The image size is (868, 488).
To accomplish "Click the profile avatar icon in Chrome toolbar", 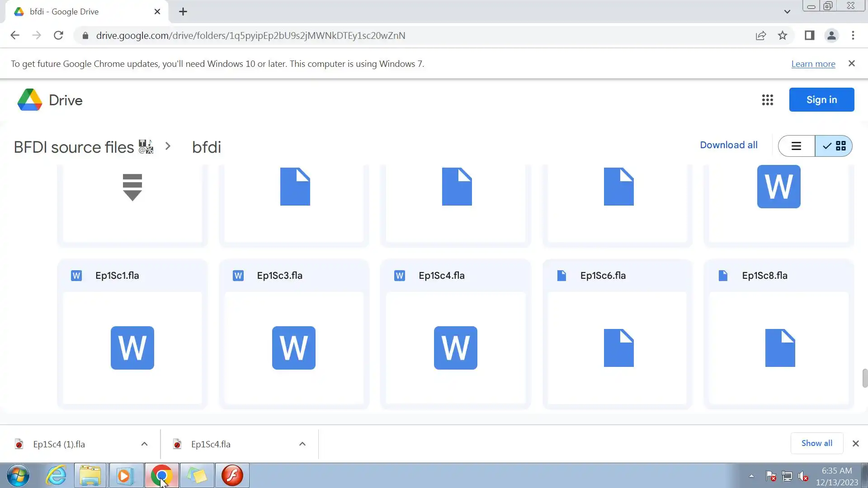I will coord(831,36).
